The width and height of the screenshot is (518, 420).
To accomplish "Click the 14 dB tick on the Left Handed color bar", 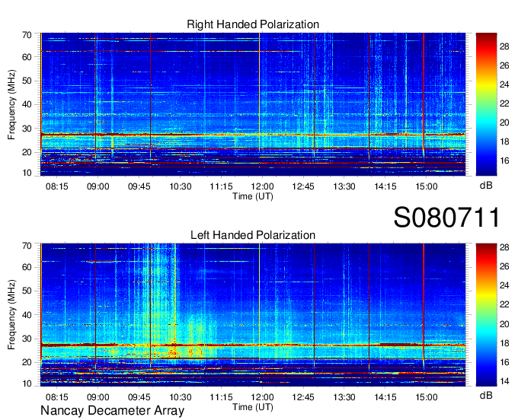I will click(504, 381).
